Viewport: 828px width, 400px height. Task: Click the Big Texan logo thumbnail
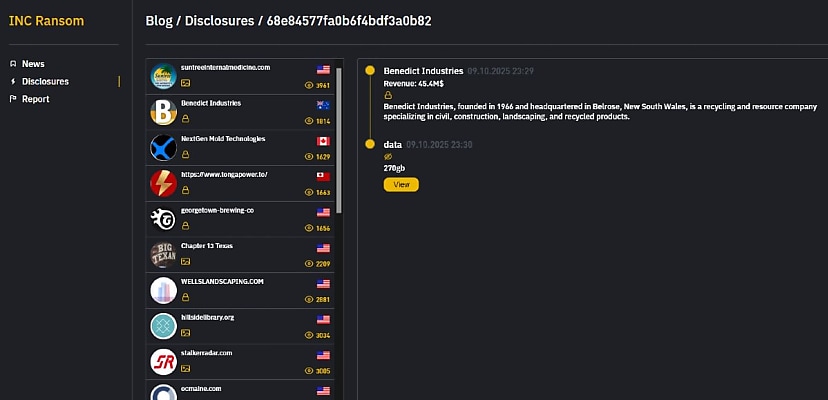164,255
